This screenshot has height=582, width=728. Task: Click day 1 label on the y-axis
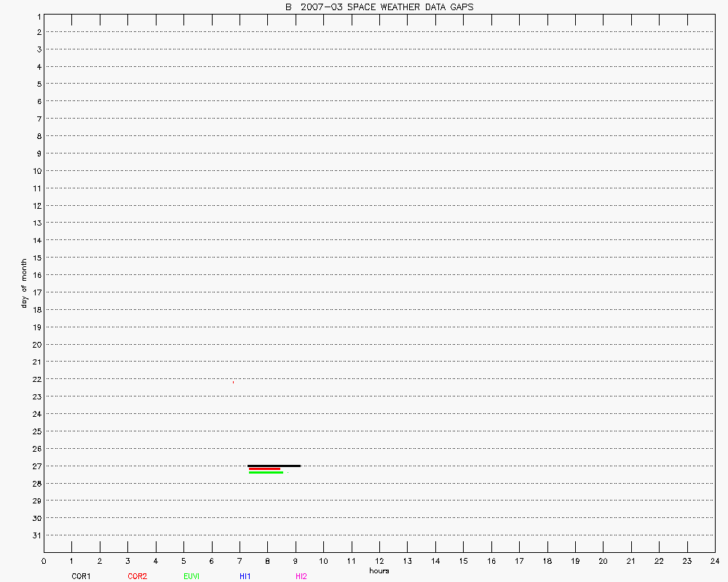37,15
